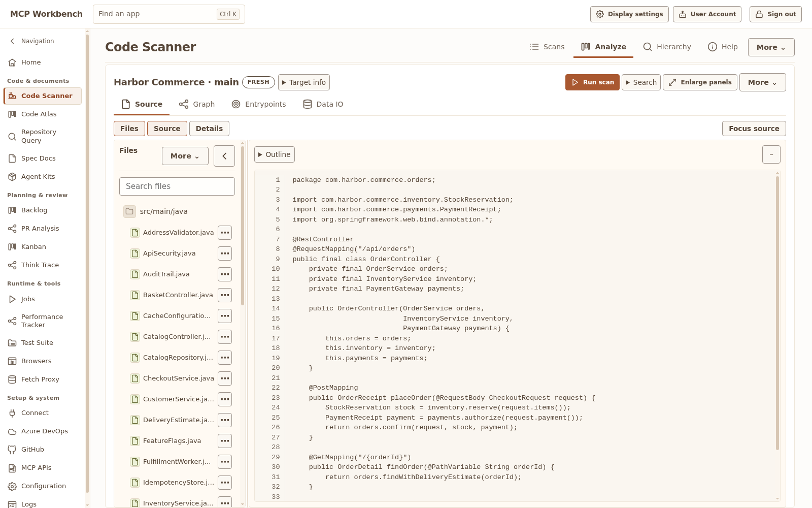Open Performance Tracker
812x508 pixels.
click(x=43, y=321)
